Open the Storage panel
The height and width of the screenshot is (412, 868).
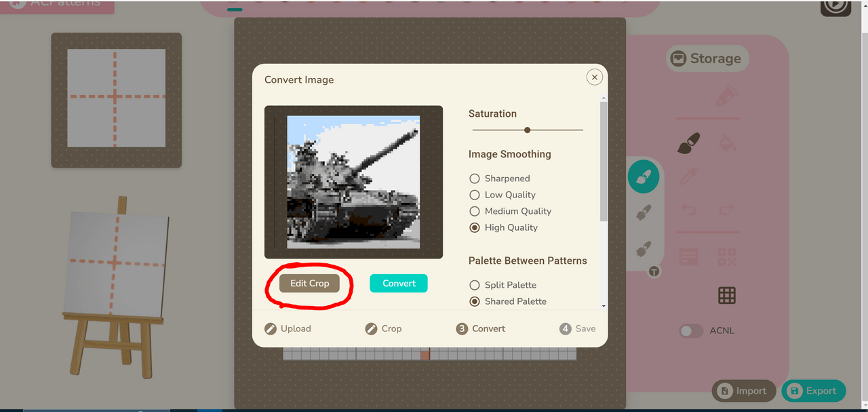[707, 58]
